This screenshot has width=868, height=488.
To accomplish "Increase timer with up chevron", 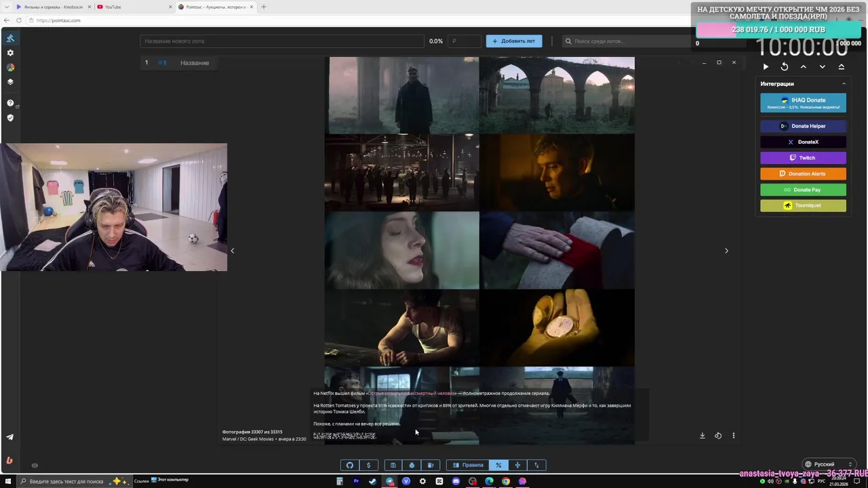I will (x=804, y=67).
